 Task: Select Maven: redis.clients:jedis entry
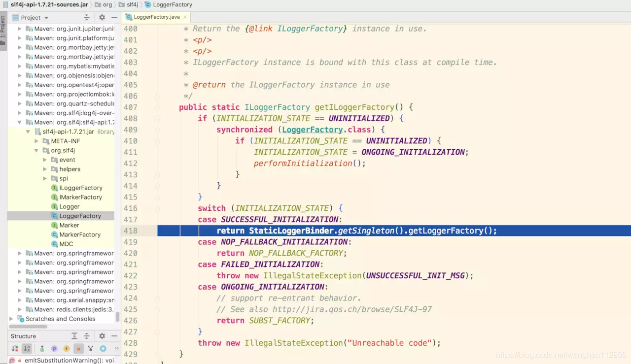tap(74, 309)
